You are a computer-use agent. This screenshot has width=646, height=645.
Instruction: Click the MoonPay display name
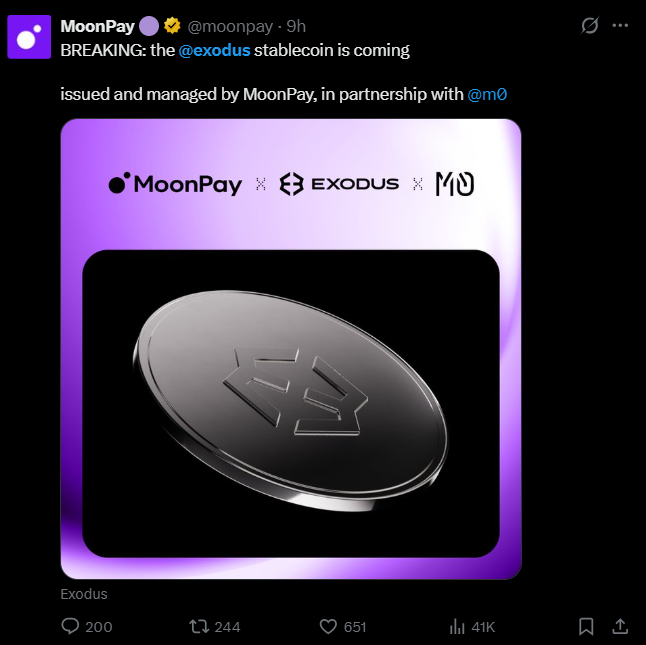click(x=97, y=26)
